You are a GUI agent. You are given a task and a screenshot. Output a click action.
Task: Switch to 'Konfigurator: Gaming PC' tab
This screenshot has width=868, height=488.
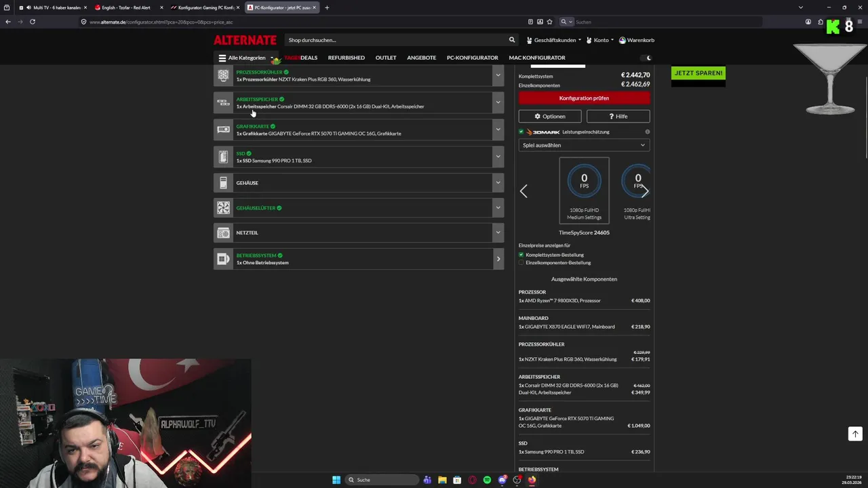pyautogui.click(x=204, y=7)
